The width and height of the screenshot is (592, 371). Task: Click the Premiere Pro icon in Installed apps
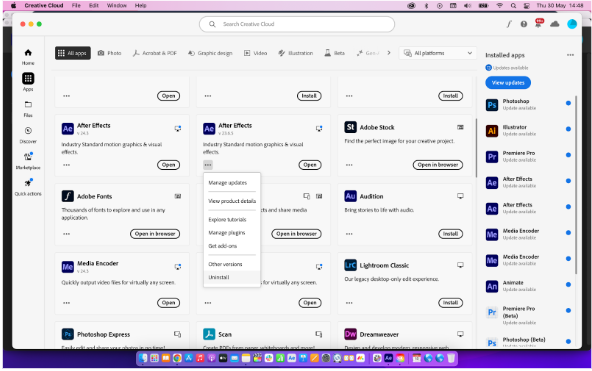click(492, 156)
